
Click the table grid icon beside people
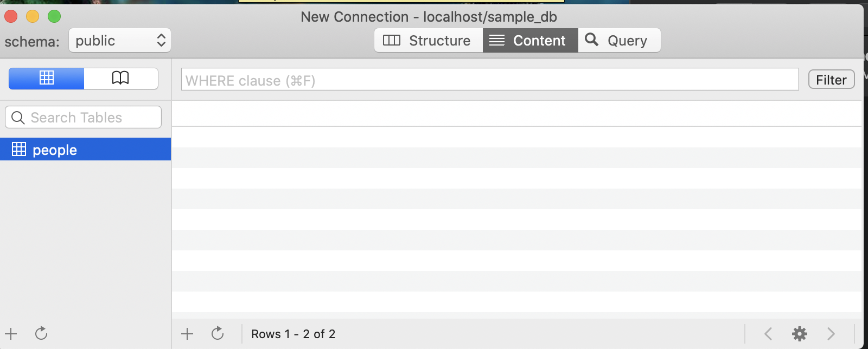pos(18,150)
